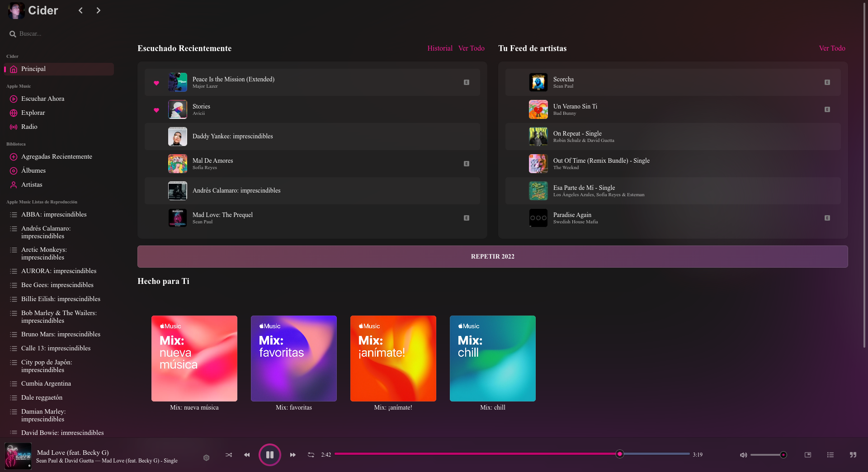Go back with the left arrow
Viewport: 868px width, 472px height.
tap(80, 10)
